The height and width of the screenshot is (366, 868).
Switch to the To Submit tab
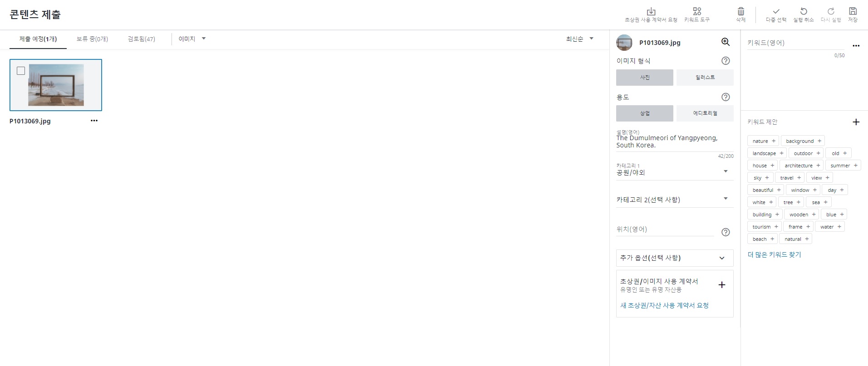[x=38, y=39]
